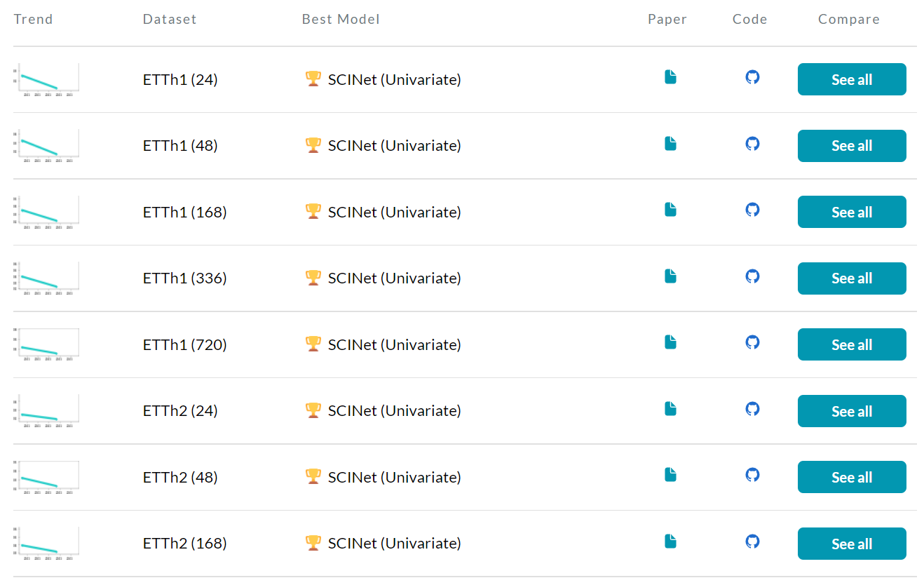Viewport: 924px width, 585px height.
Task: Open SCINet (Univariate) model for ETTh2 (48)
Action: coord(395,478)
